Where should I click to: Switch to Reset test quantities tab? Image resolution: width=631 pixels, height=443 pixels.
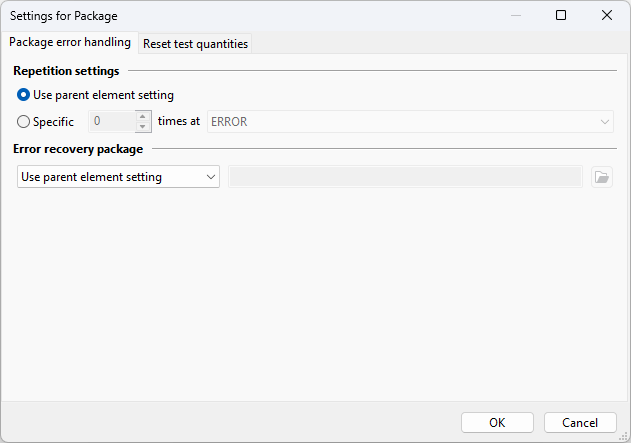pos(195,43)
